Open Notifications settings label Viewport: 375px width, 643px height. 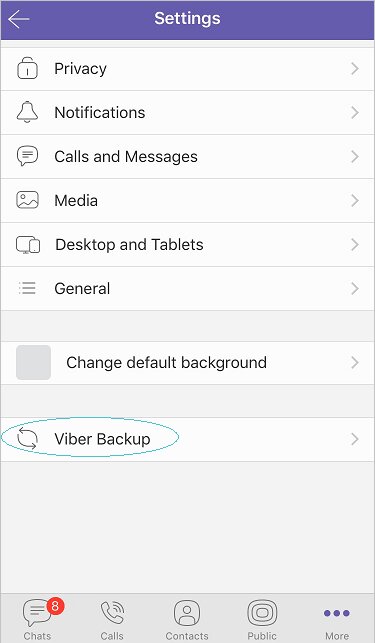click(x=100, y=112)
